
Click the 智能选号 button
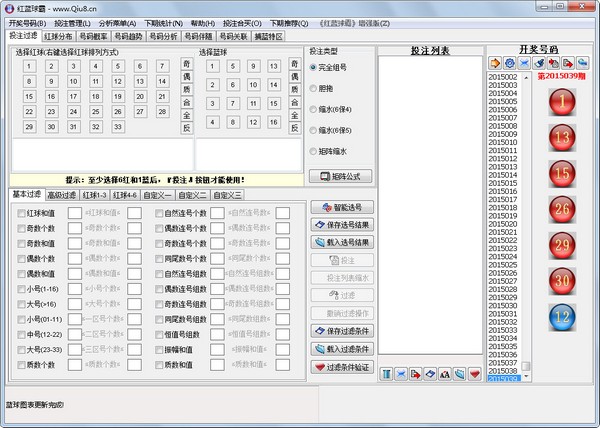[x=342, y=207]
